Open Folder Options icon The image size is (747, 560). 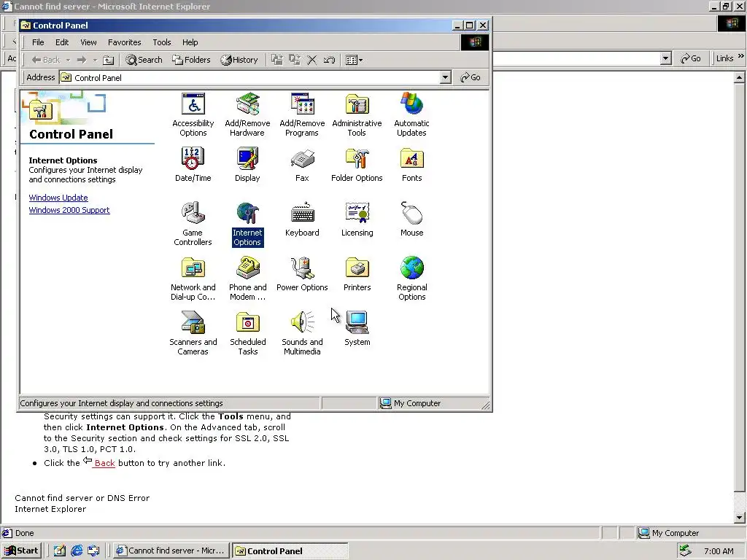tap(357, 164)
